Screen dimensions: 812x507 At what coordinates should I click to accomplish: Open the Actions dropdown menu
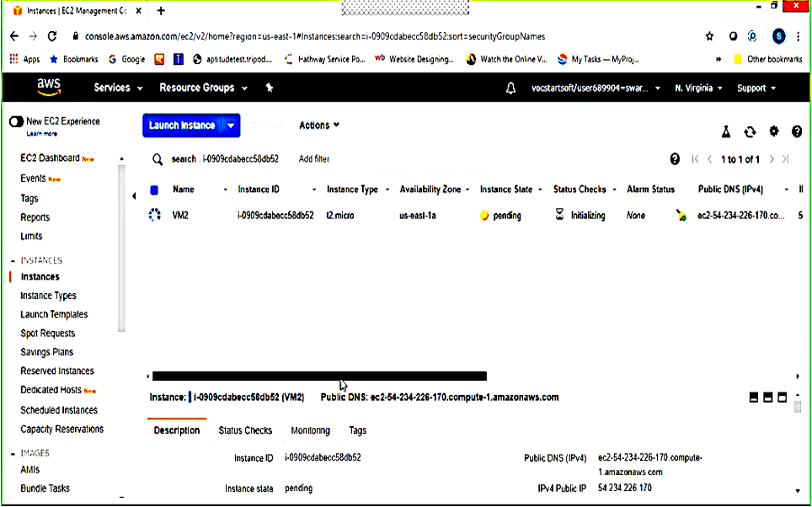pos(319,125)
